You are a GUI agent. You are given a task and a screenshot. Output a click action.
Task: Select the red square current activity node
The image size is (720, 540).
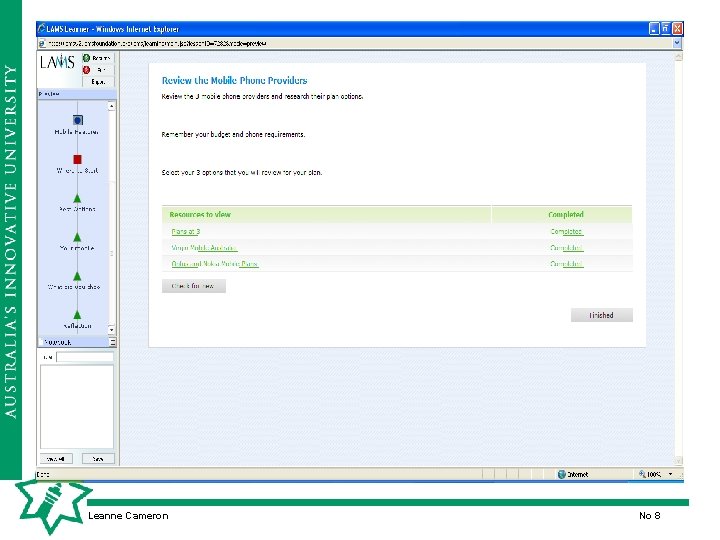(77, 159)
